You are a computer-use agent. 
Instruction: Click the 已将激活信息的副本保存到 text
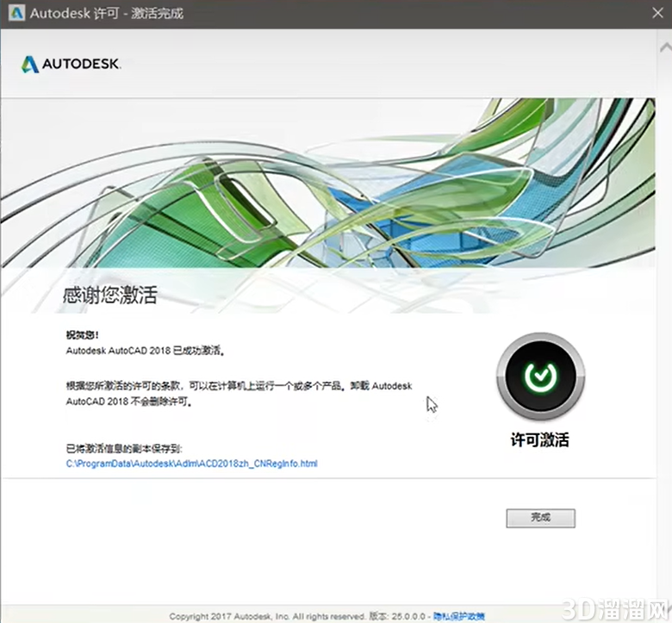[124, 448]
